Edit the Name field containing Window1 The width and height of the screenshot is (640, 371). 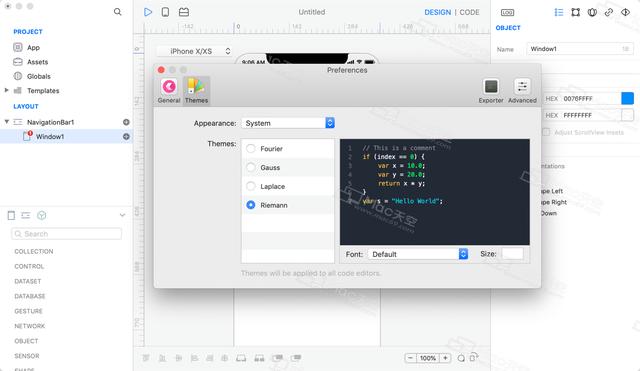(580, 49)
